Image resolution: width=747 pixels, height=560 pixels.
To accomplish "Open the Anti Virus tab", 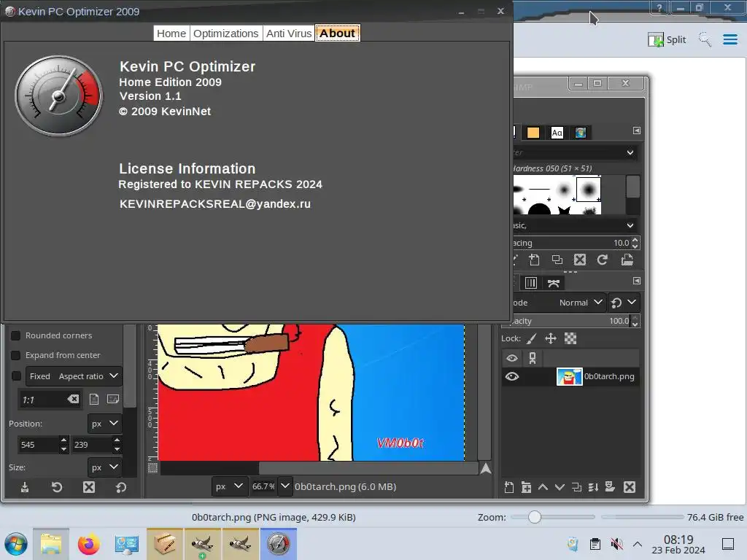I will [289, 34].
